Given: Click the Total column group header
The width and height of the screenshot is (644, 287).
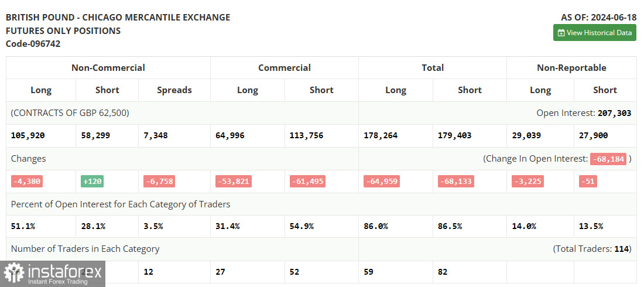Looking at the screenshot, I should click(433, 68).
